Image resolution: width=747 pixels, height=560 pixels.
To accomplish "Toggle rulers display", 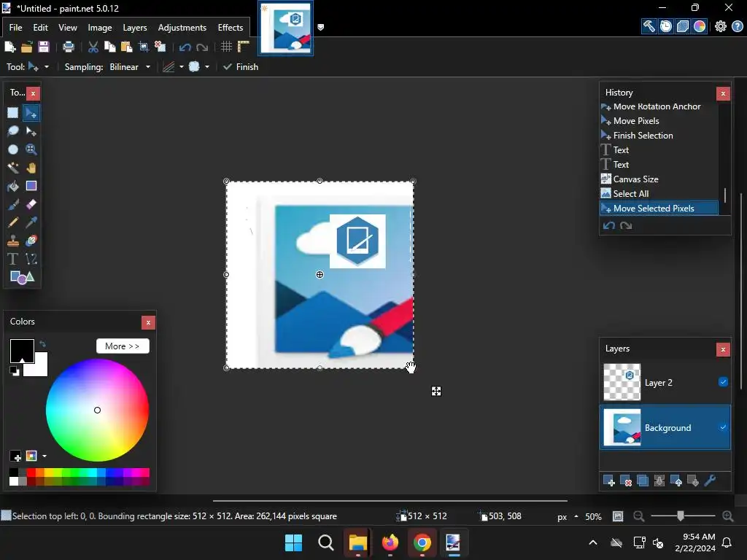I will (244, 47).
